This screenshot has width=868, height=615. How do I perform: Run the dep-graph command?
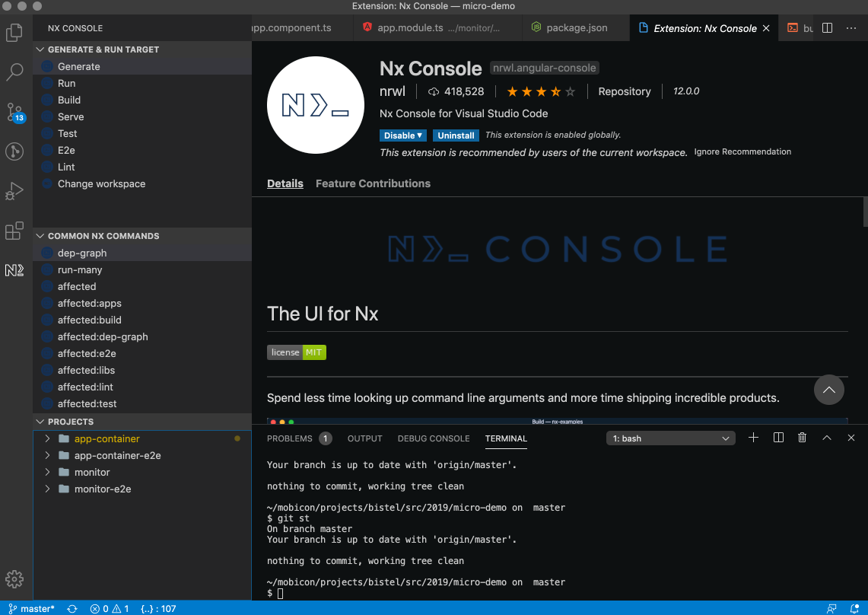(141, 253)
